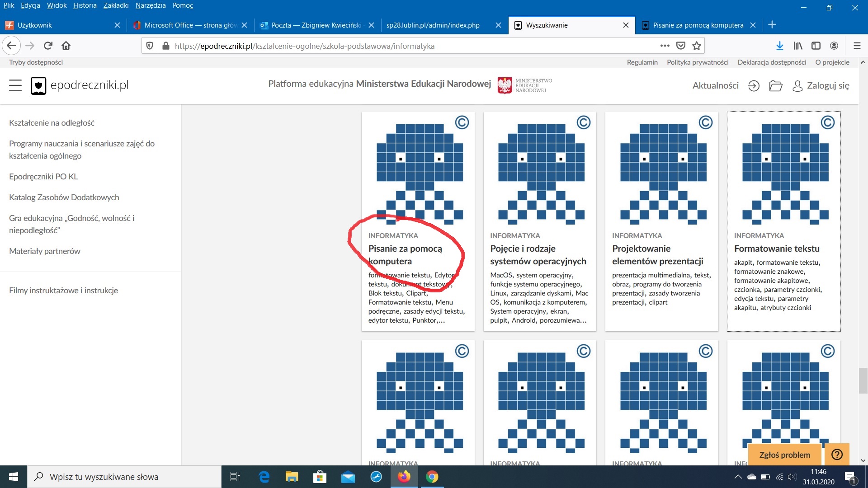The height and width of the screenshot is (488, 868).
Task: Open O projekcie link
Action: click(x=832, y=62)
